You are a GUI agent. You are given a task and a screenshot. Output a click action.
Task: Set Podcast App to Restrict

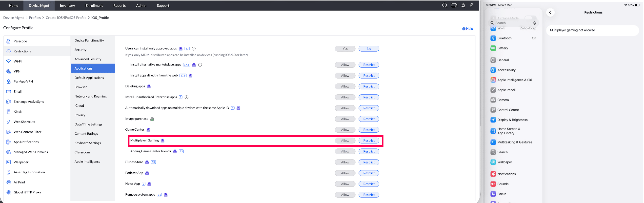(x=369, y=173)
